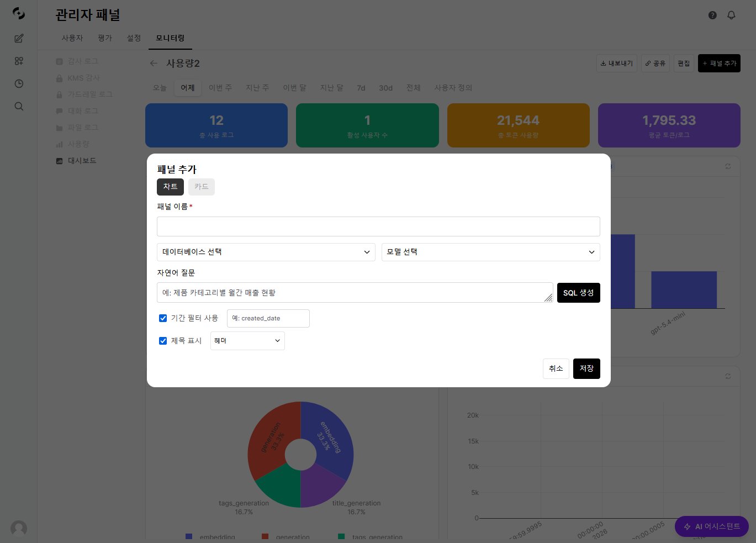
Task: Open the apps grid icon in sidebar
Action: tap(19, 61)
